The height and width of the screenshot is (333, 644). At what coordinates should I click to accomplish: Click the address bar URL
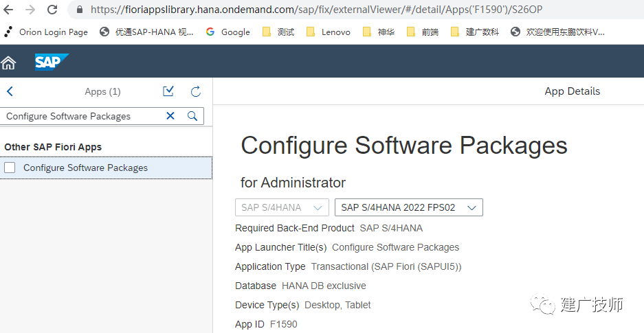tap(316, 10)
